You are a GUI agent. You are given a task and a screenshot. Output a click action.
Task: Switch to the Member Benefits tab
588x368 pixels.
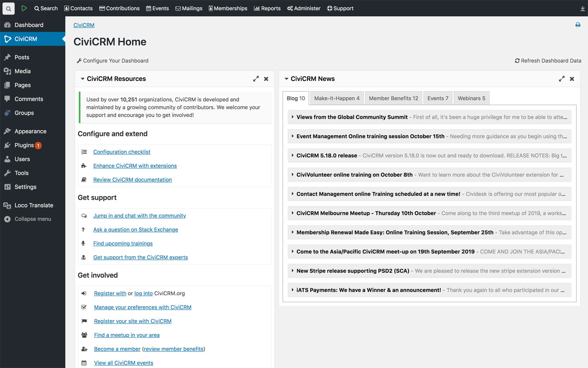pyautogui.click(x=393, y=98)
